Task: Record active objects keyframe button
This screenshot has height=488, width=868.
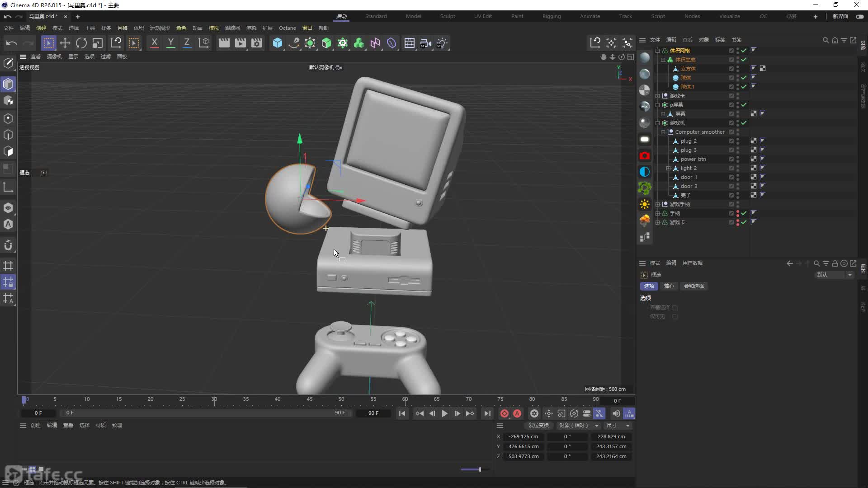Action: (505, 413)
